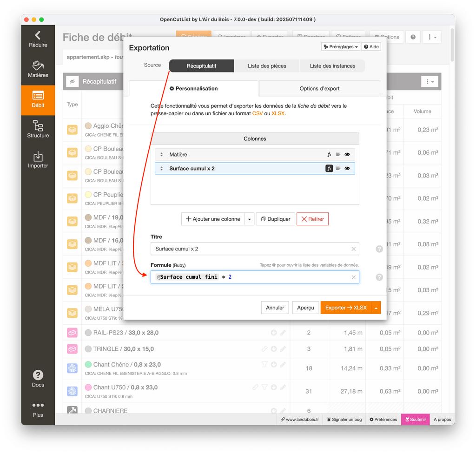Toggle the Récapitulatif group hide icon
Viewport: 476px width, 453px height.
[72, 81]
